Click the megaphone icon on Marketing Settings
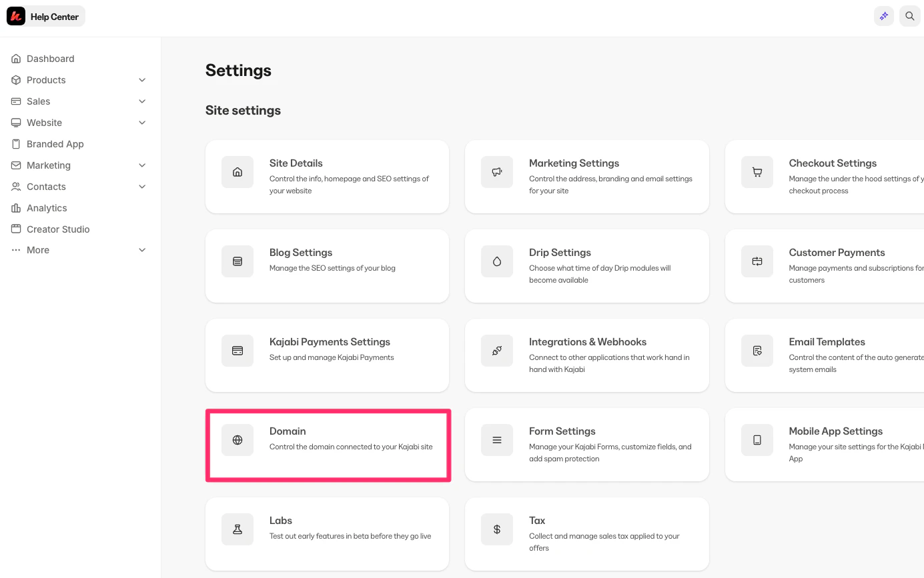Viewport: 924px width, 578px height. pos(497,172)
